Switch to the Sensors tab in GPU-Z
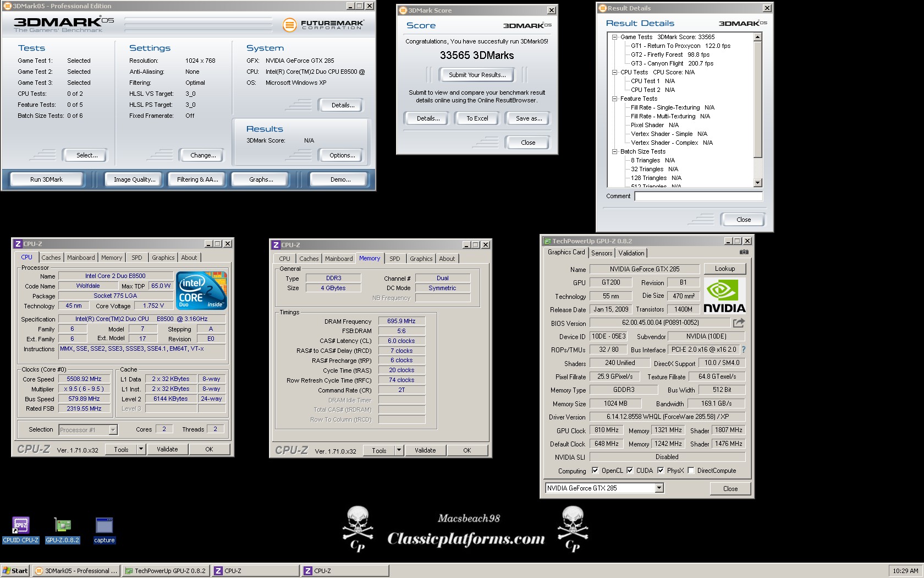Image resolution: width=924 pixels, height=578 pixels. (602, 253)
